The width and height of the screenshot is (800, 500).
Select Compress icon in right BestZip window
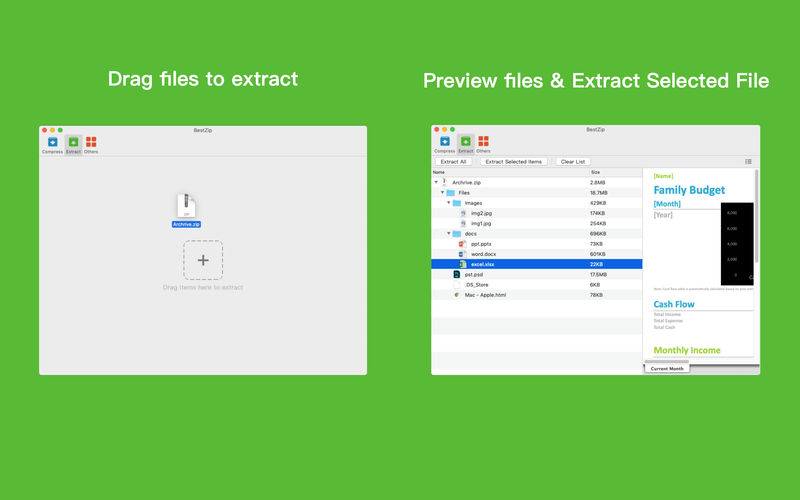pyautogui.click(x=445, y=141)
